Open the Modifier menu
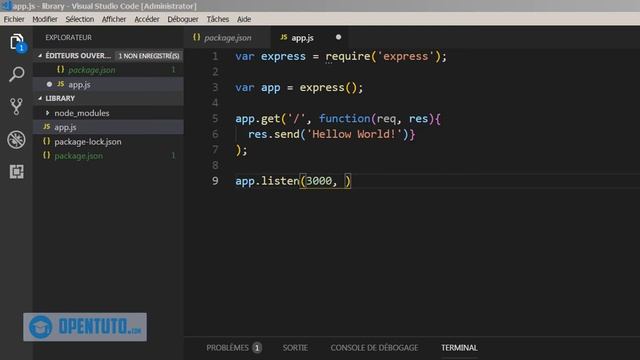Image resolution: width=640 pixels, height=360 pixels. point(45,19)
